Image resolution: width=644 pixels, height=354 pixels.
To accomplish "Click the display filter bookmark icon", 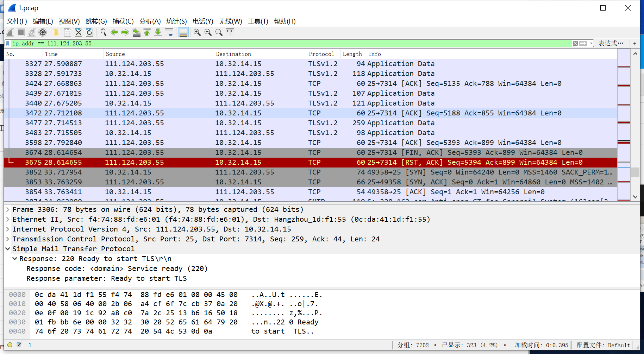I will coord(8,43).
